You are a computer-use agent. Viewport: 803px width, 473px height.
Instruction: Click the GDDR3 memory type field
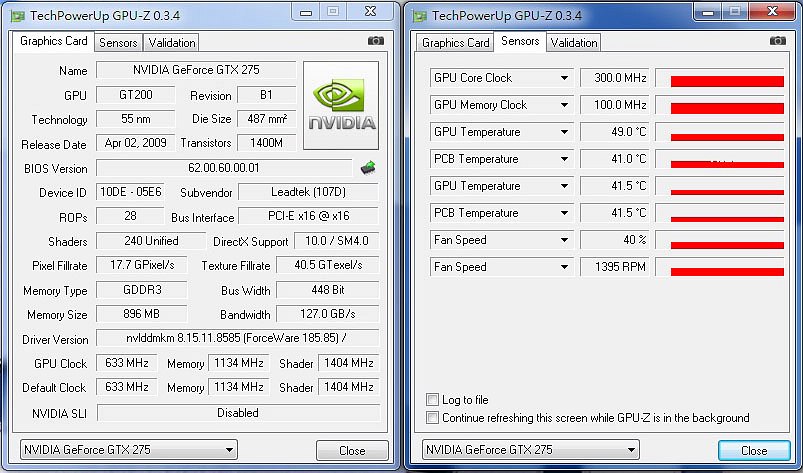tap(142, 290)
